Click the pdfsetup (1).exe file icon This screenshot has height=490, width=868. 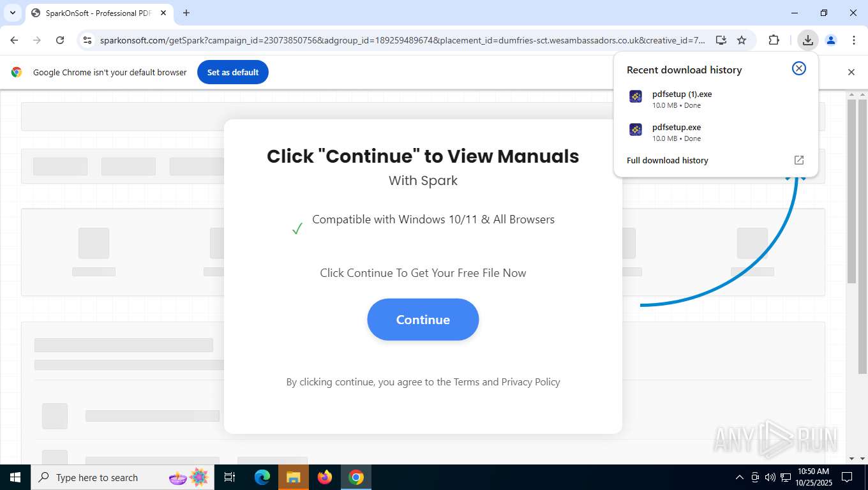point(636,96)
